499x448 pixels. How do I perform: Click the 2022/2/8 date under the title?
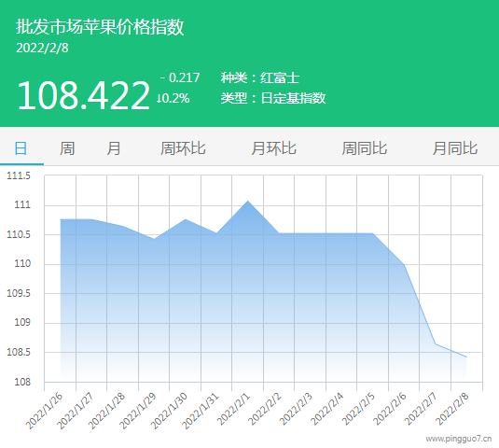click(42, 49)
